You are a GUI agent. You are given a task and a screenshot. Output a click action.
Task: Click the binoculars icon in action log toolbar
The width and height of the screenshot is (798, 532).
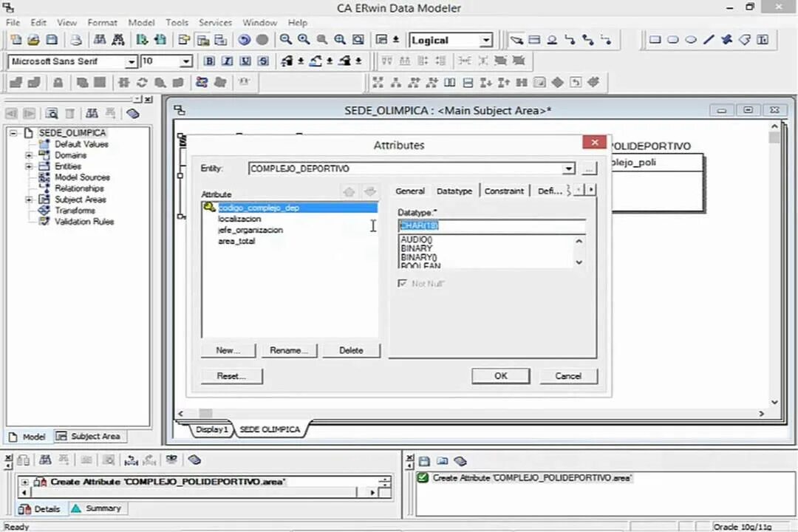[45, 460]
